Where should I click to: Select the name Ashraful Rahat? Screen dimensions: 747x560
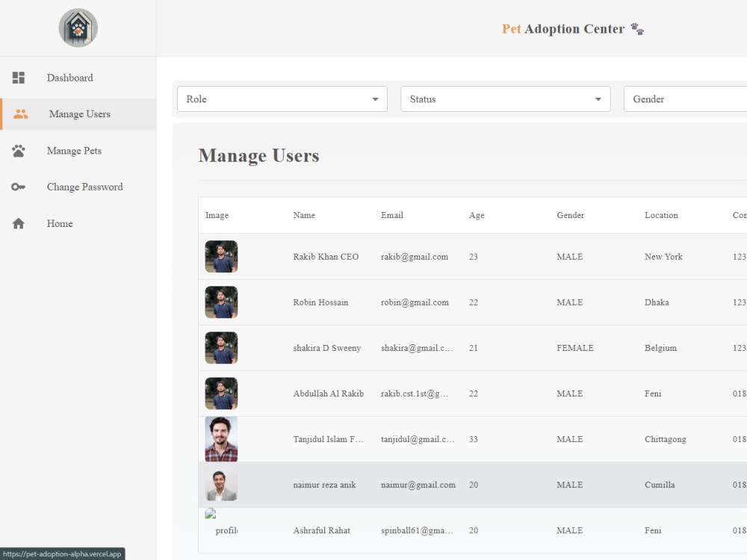[x=321, y=530]
